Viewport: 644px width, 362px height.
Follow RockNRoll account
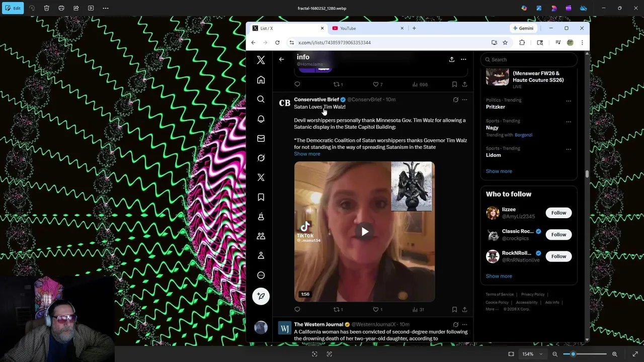[558, 256]
